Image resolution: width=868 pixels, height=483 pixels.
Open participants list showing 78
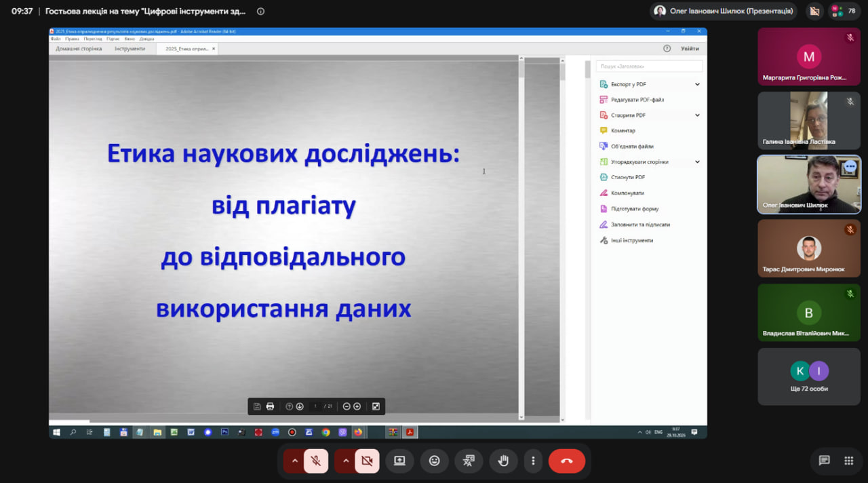843,11
